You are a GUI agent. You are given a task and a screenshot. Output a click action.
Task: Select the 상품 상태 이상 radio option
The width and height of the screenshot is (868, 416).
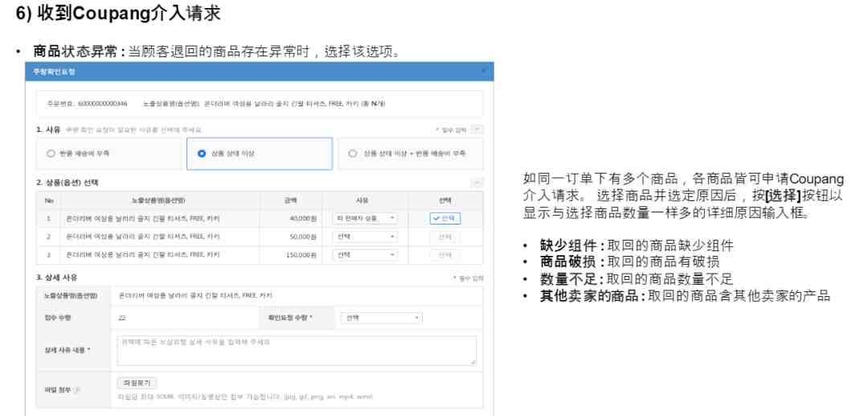tap(202, 154)
